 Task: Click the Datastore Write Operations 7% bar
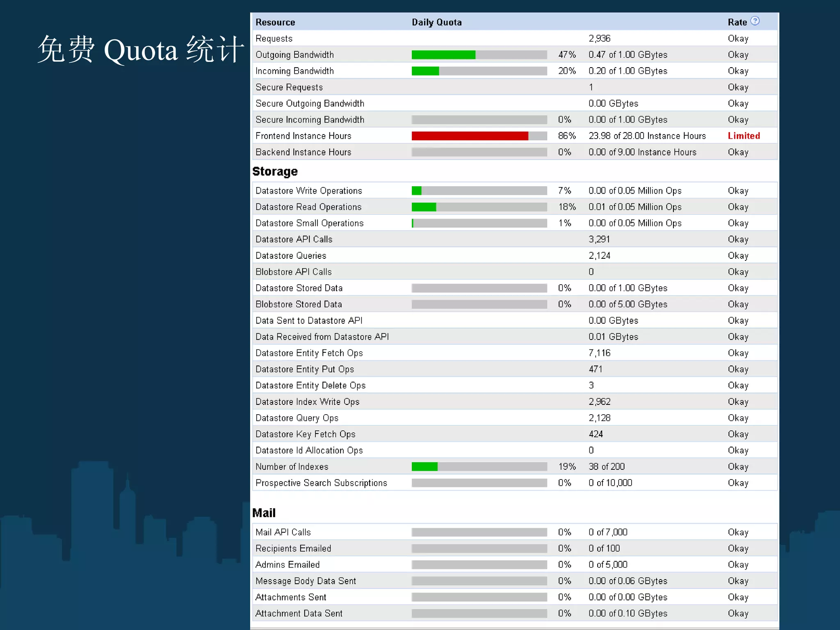click(479, 191)
